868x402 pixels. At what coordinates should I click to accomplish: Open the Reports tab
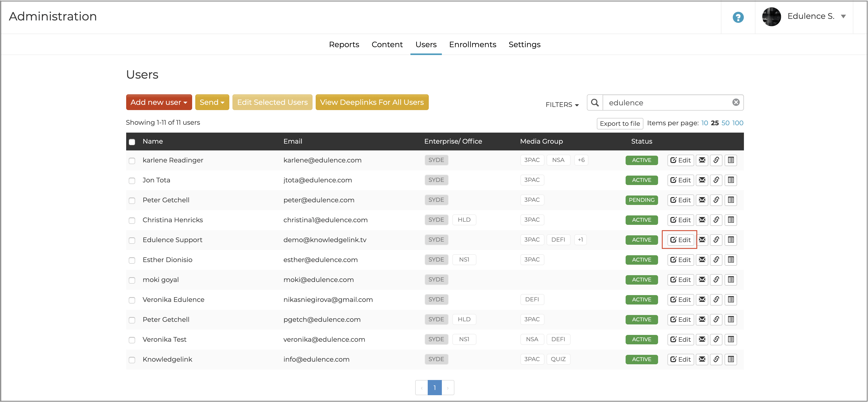pos(344,45)
